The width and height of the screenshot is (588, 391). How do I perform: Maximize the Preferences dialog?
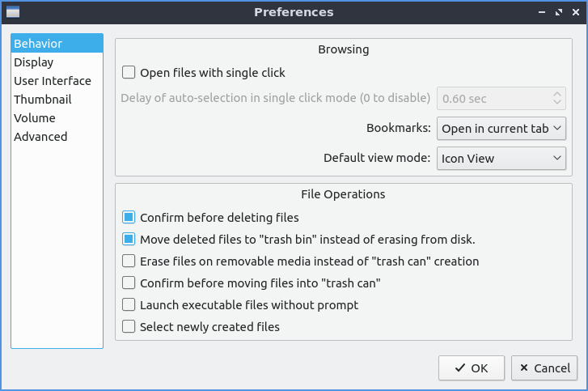558,12
